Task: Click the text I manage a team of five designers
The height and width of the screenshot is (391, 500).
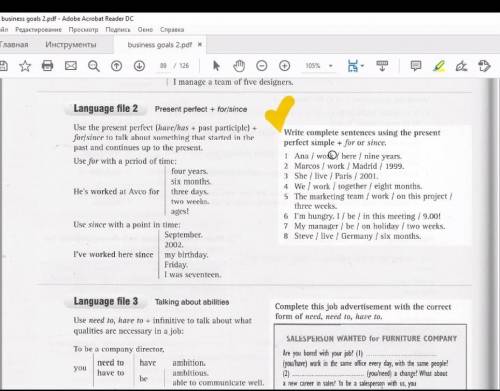Action: [233, 82]
